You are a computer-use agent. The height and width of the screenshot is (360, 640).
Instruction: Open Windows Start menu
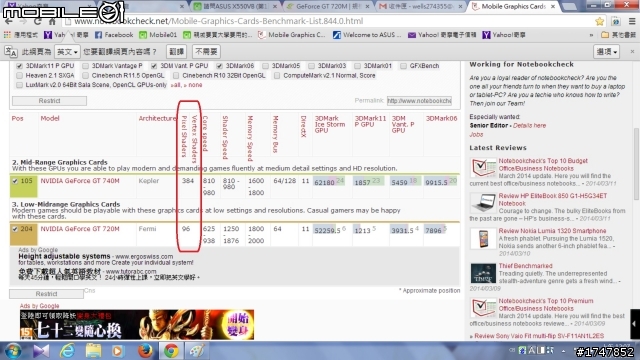tap(13, 351)
